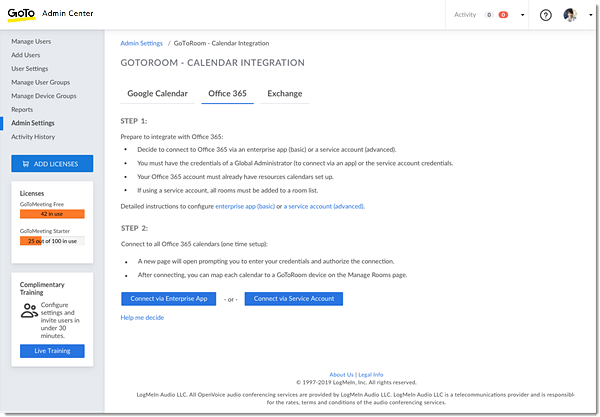
Task: Click the STEP 2: heading
Action: pyautogui.click(x=134, y=228)
